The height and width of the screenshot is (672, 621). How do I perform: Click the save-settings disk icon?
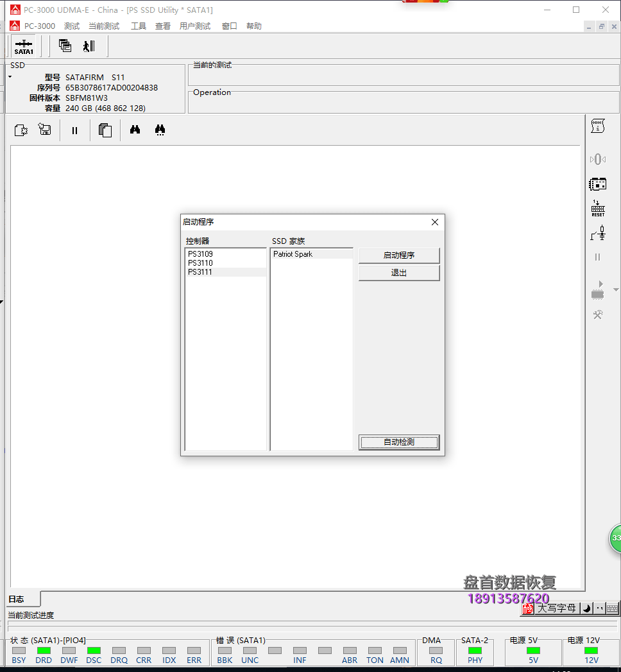click(x=45, y=130)
